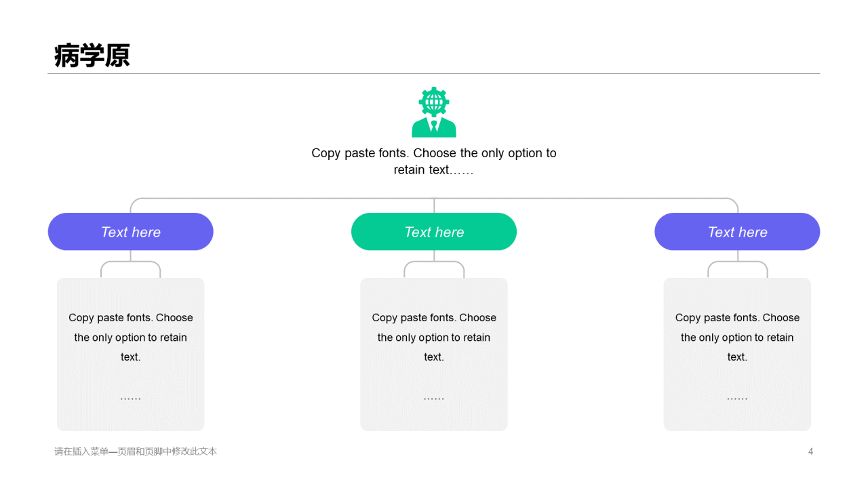Viewport: 868px width, 488px height.
Task: Click the slide number 4
Action: click(x=810, y=451)
